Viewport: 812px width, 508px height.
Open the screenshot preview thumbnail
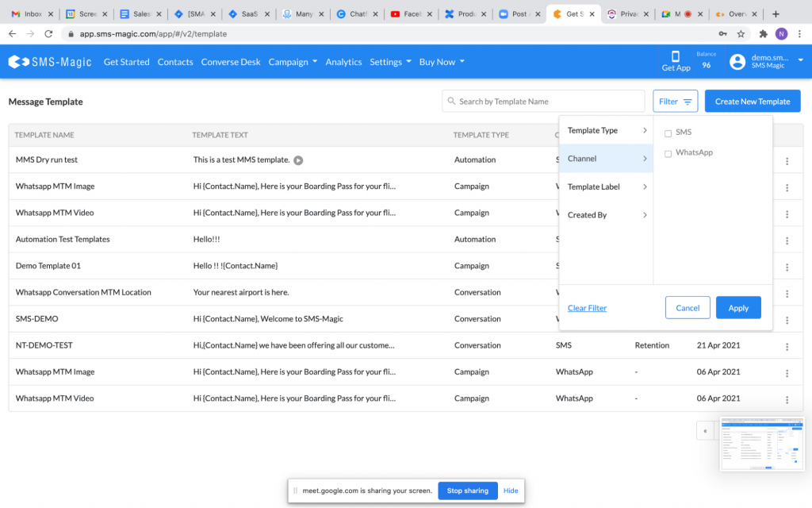(x=761, y=444)
